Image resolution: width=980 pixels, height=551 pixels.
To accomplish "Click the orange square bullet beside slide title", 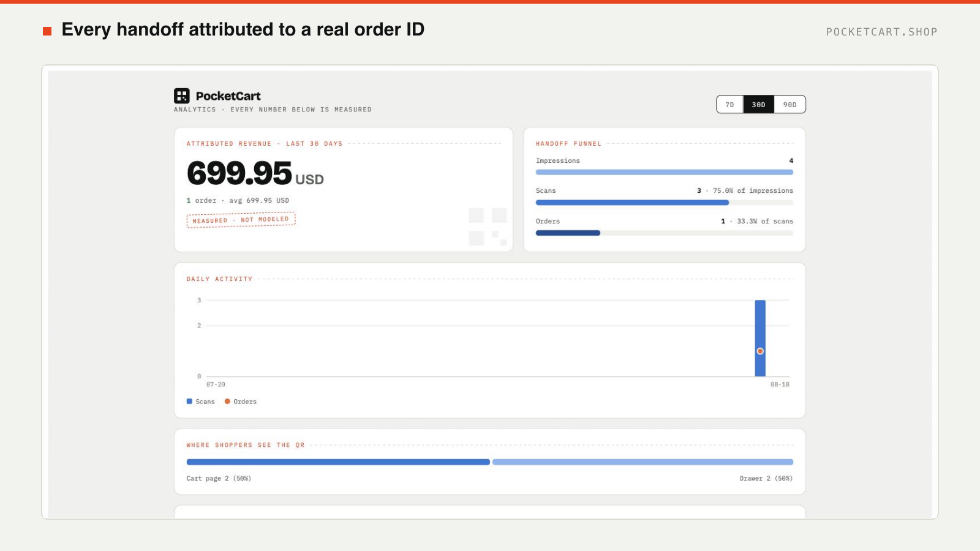I will tap(47, 31).
